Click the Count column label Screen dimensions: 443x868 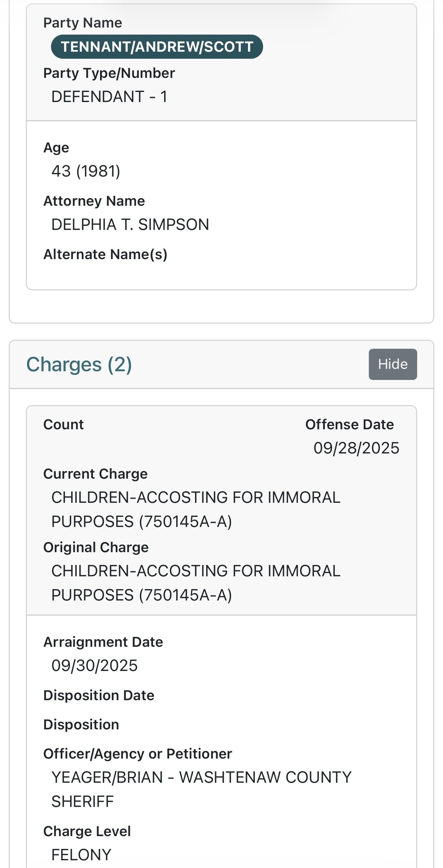tap(63, 425)
